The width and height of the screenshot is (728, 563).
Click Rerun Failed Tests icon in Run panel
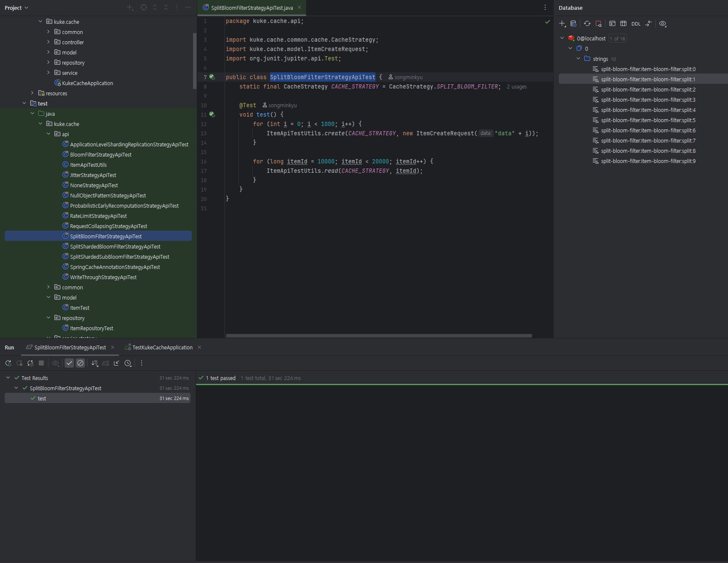coord(19,363)
